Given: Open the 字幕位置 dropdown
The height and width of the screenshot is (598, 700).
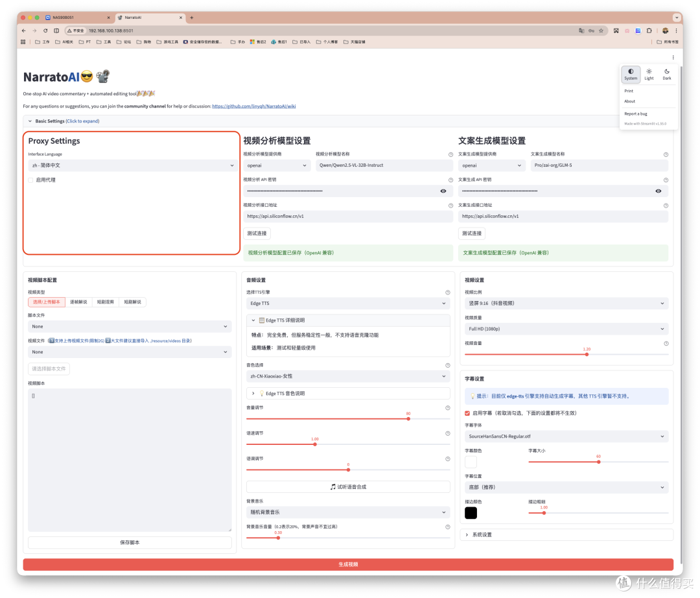Looking at the screenshot, I should coord(566,488).
